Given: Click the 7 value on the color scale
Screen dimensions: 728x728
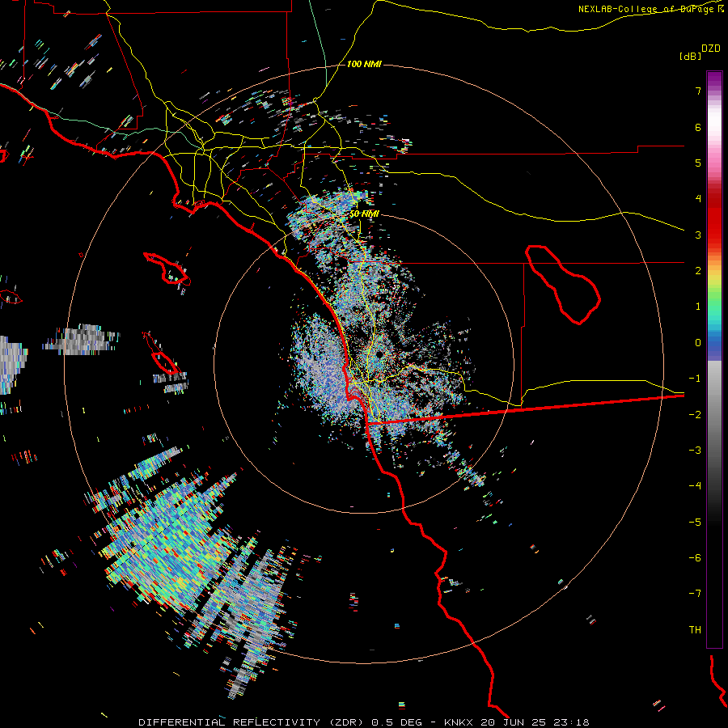Looking at the screenshot, I should click(698, 91).
